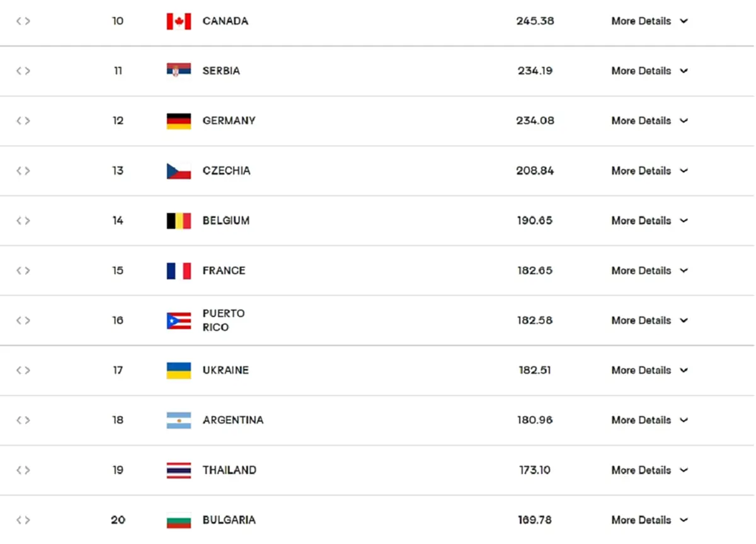Click rank change arrows beside Bulgaria
756x544 pixels.
coord(23,520)
